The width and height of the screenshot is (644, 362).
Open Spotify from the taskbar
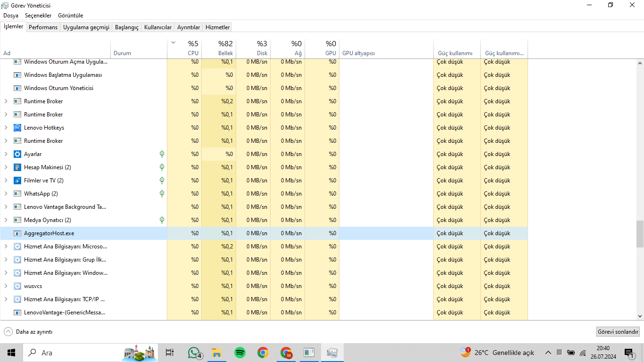(240, 353)
